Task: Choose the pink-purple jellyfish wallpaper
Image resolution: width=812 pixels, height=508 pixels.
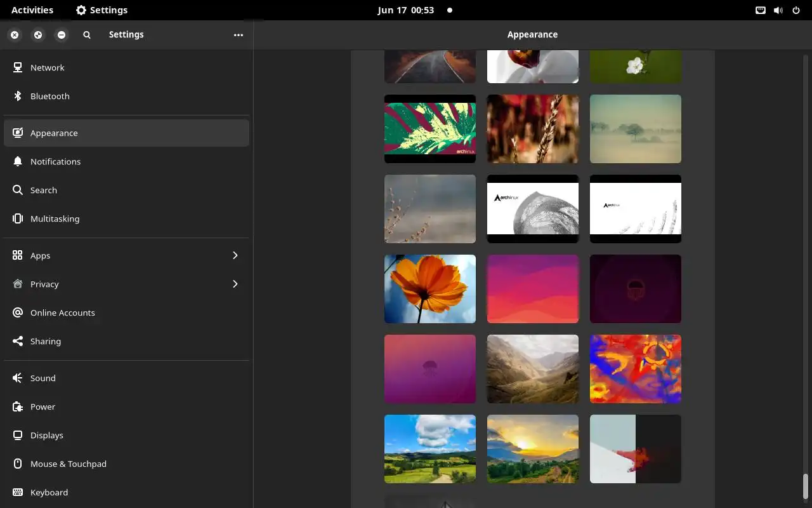Action: pyautogui.click(x=430, y=369)
